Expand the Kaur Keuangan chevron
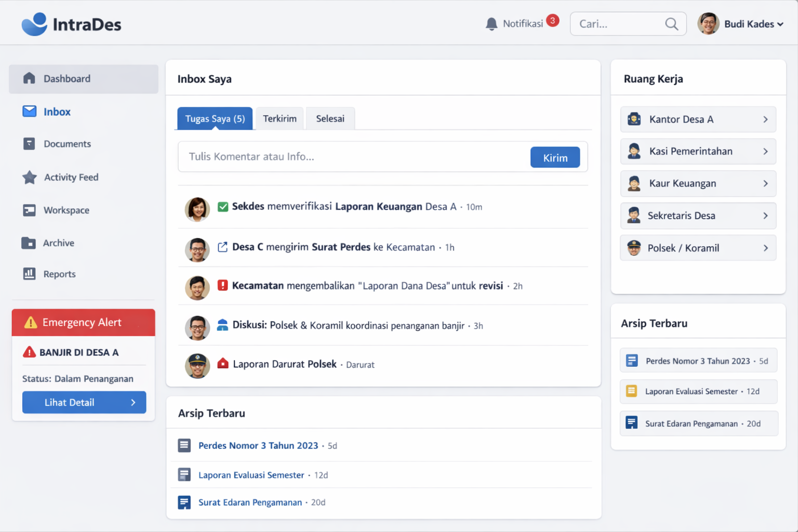 [x=765, y=184]
